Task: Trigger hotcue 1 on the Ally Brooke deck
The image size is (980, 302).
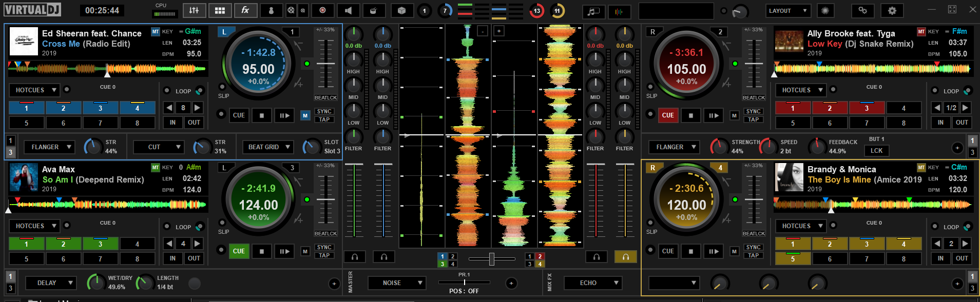Action: point(793,108)
